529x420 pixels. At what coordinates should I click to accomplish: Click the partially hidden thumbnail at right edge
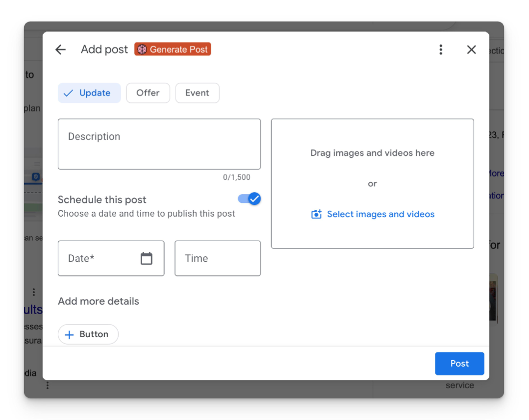[493, 299]
